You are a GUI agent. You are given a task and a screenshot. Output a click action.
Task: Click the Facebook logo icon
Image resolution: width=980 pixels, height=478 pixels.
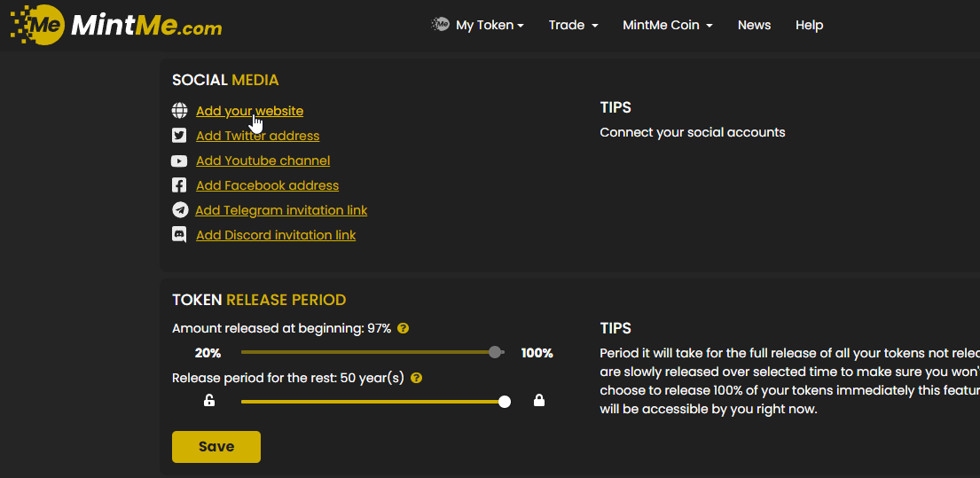tap(180, 185)
